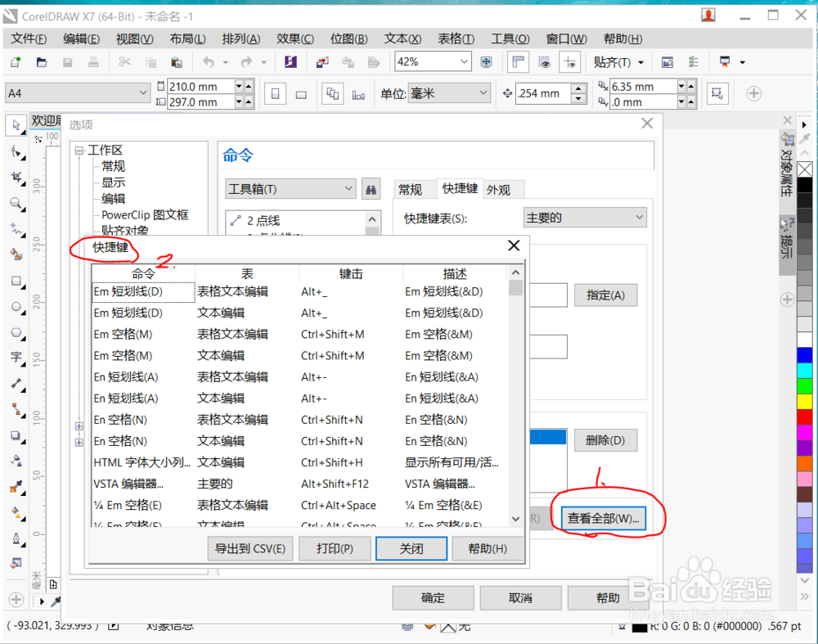Open the 文件(F) menu
Screen dimensions: 818x644
pos(29,39)
